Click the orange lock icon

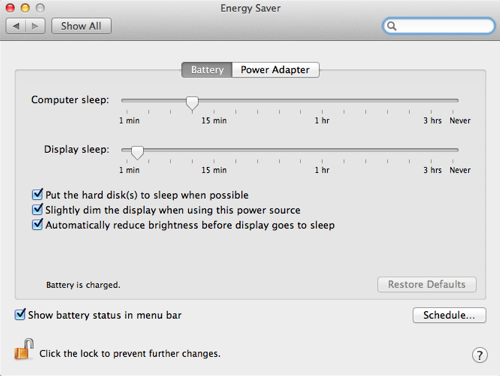coord(24,349)
